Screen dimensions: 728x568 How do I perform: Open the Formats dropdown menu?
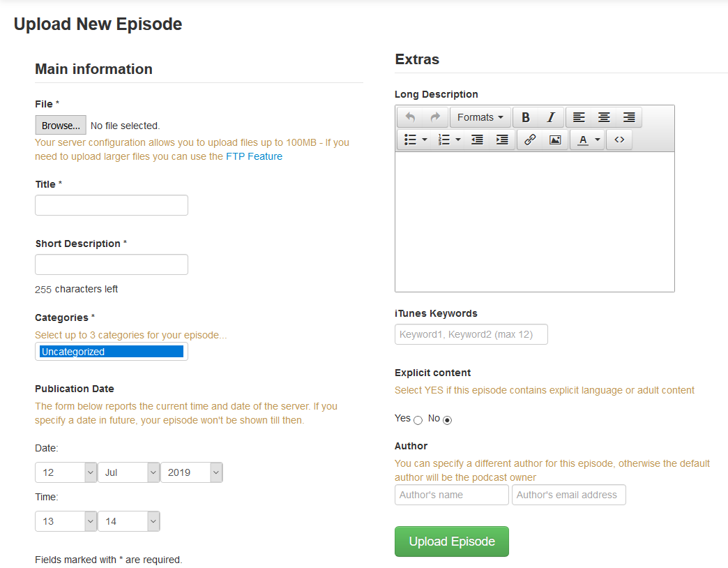480,117
